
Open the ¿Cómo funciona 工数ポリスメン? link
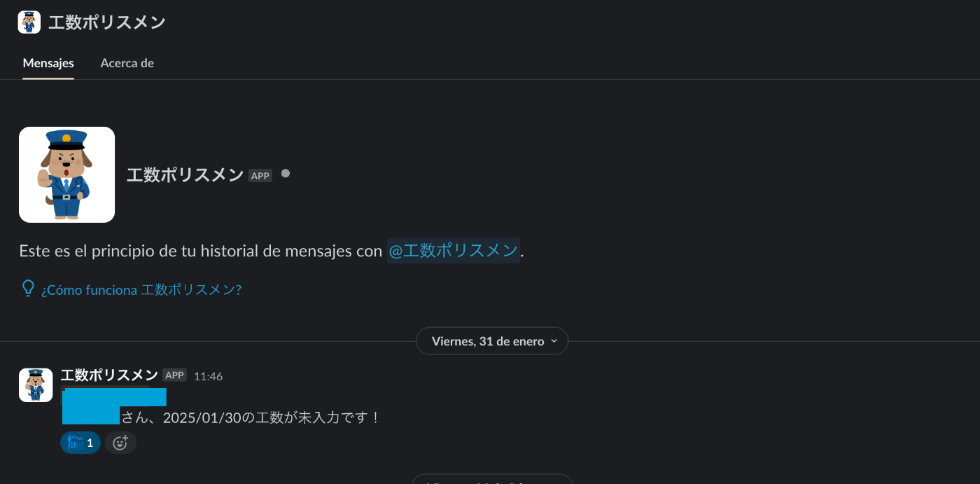141,289
